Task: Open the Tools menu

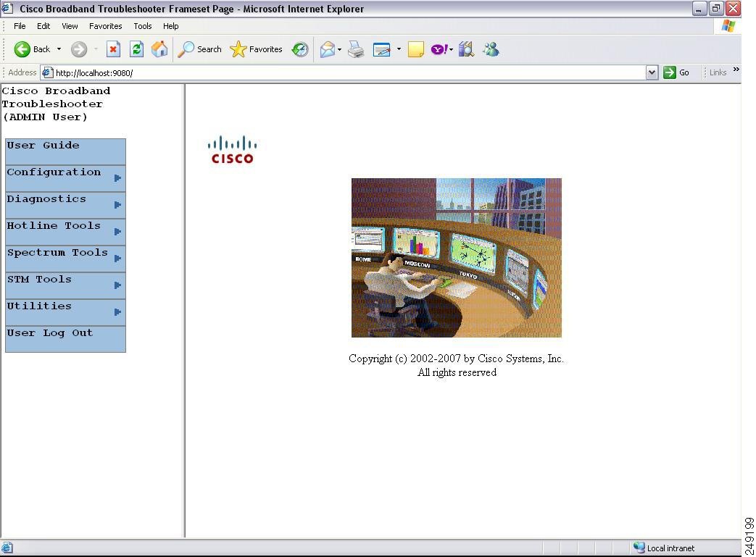Action: pyautogui.click(x=143, y=26)
